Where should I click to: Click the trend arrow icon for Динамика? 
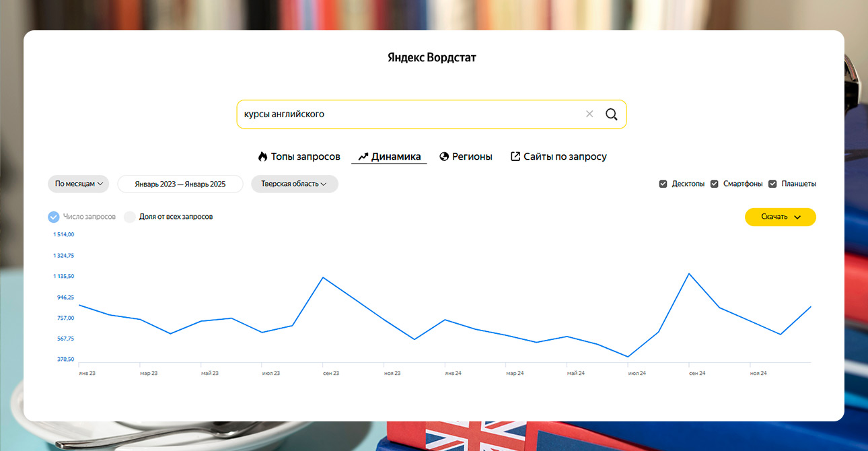tap(363, 157)
